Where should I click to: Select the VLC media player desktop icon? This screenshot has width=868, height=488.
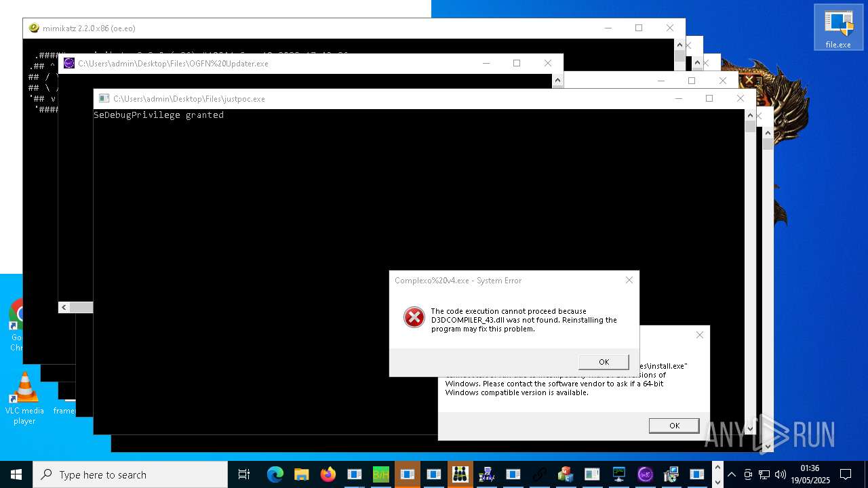pos(24,399)
